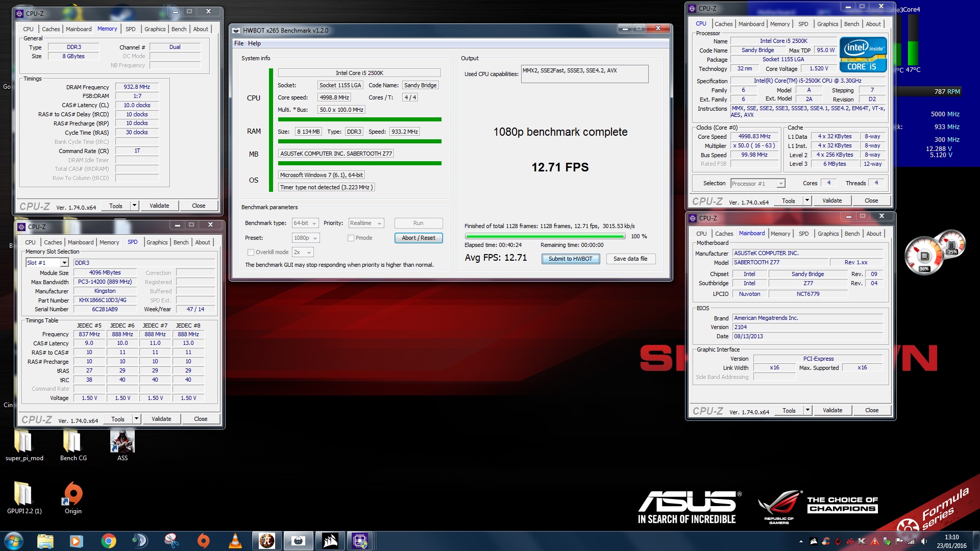Image resolution: width=980 pixels, height=551 pixels.
Task: Switch to the Corsair Link taskbar button
Action: pyautogui.click(x=330, y=541)
